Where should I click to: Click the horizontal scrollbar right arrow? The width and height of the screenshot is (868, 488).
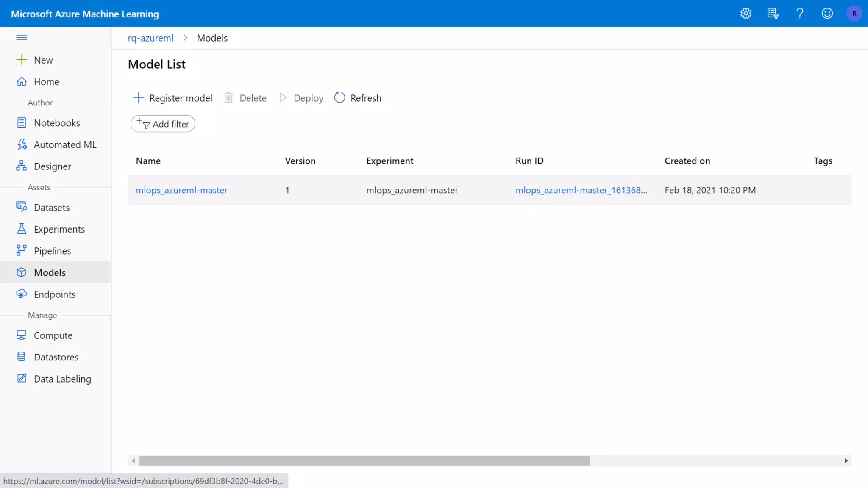846,460
